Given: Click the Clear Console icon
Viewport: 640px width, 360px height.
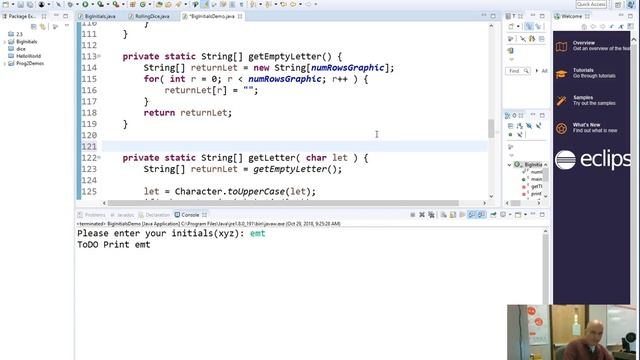Looking at the screenshot, I should point(443,215).
